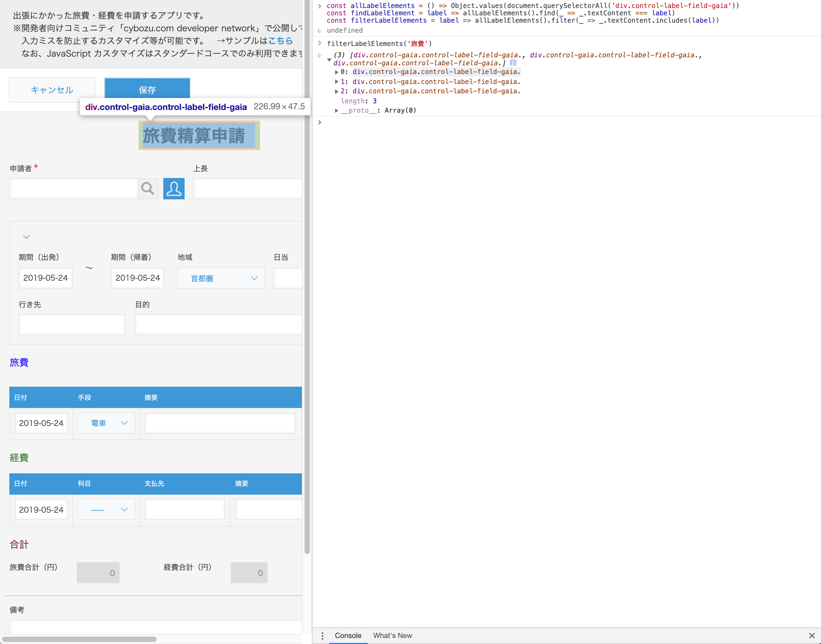This screenshot has height=644, width=821.
Task: Collapse the travel section chevron
Action: [x=26, y=237]
